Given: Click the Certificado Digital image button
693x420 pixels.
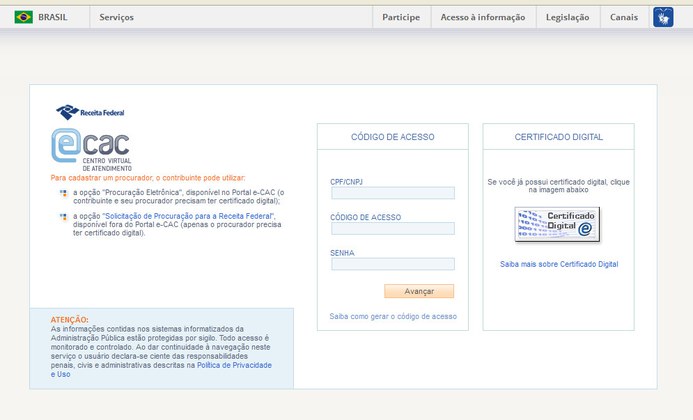Looking at the screenshot, I should click(555, 225).
